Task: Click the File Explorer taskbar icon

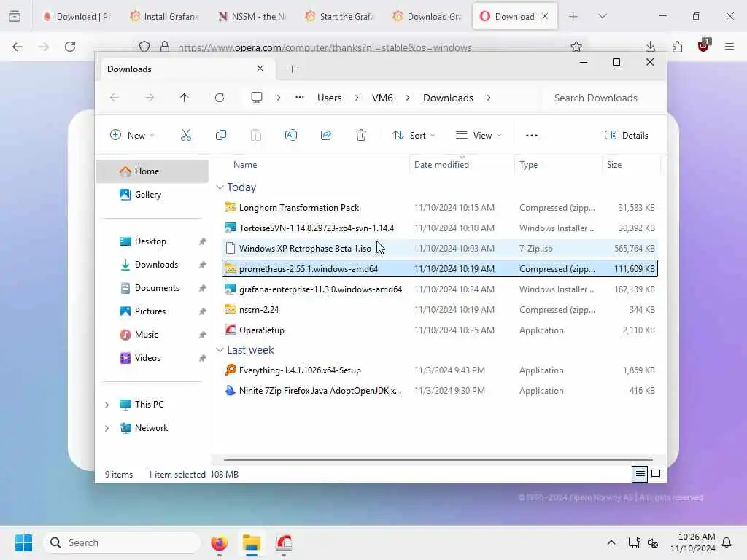Action: (x=252, y=542)
